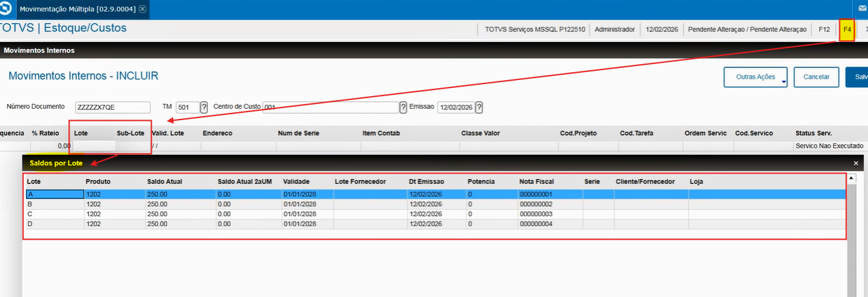The height and width of the screenshot is (297, 868).
Task: Click the Item Contab column header
Action: (381, 133)
